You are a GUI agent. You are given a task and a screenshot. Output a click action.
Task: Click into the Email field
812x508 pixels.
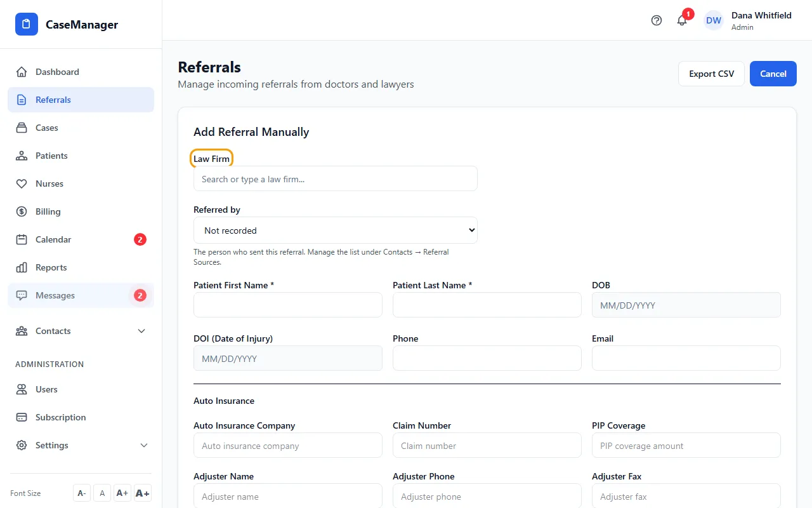pos(686,358)
